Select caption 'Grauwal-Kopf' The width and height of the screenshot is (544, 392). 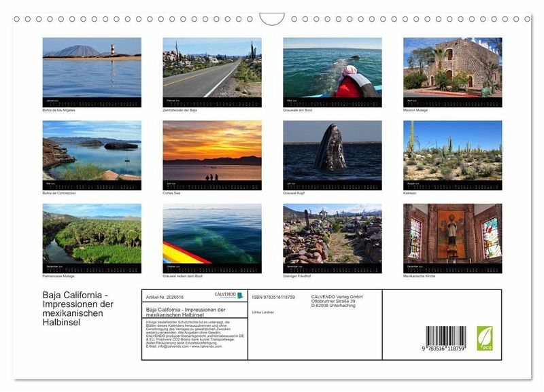coord(294,193)
